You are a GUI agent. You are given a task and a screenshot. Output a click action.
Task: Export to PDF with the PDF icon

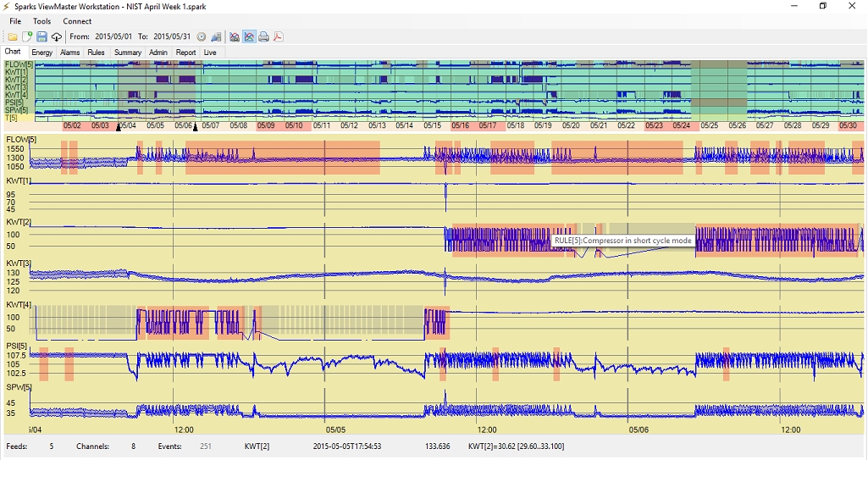coord(279,36)
